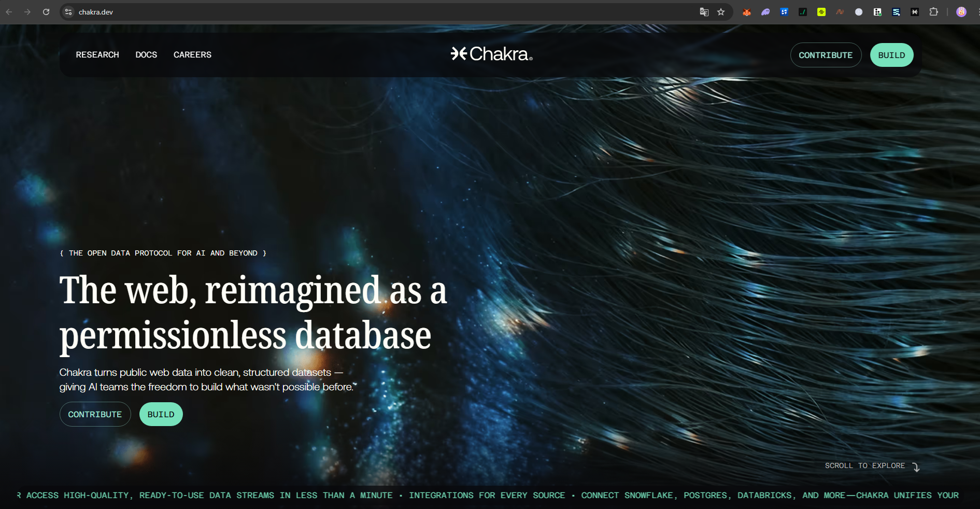Viewport: 980px width, 509px height.
Task: Click CONTRIBUTE button in the top navbar
Action: click(826, 55)
